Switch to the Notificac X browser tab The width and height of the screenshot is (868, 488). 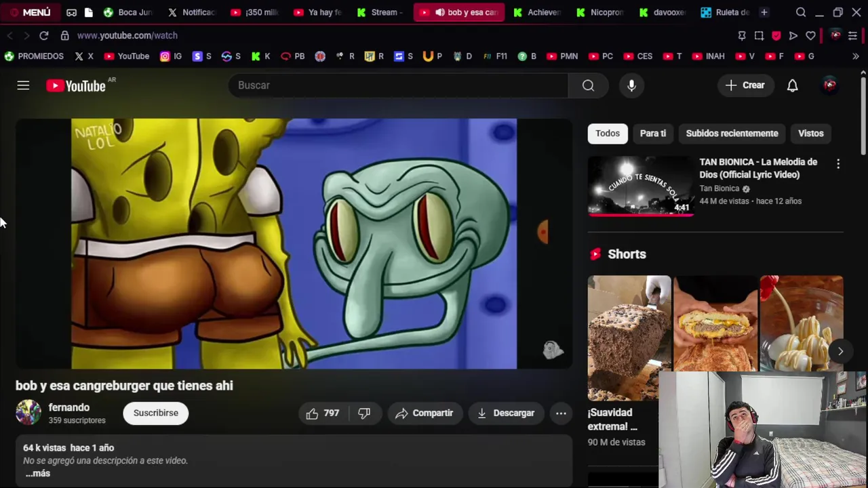click(x=193, y=12)
